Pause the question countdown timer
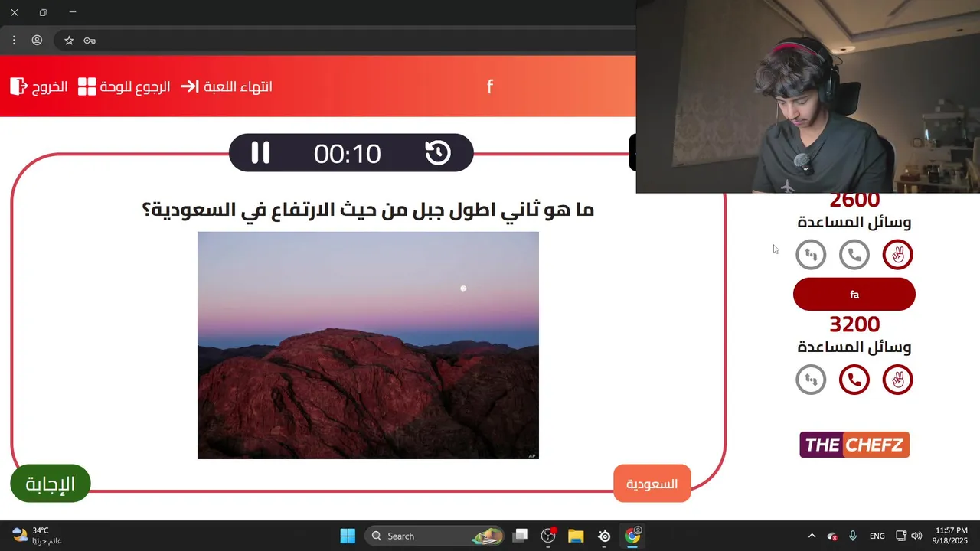The width and height of the screenshot is (980, 551). pyautogui.click(x=260, y=153)
